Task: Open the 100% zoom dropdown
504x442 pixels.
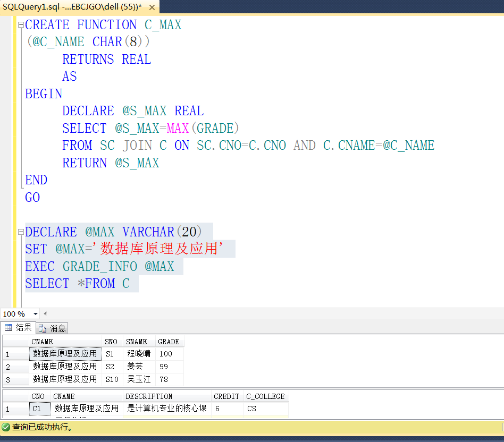Action: pyautogui.click(x=34, y=314)
